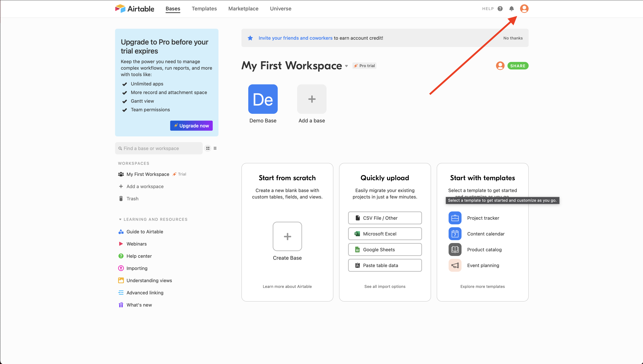Click the Guide to Airtable shapes icon
This screenshot has height=364, width=643.
click(121, 232)
